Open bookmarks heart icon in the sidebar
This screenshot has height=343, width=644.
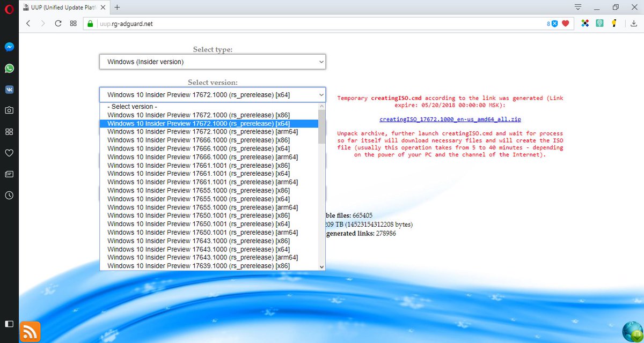(9, 153)
